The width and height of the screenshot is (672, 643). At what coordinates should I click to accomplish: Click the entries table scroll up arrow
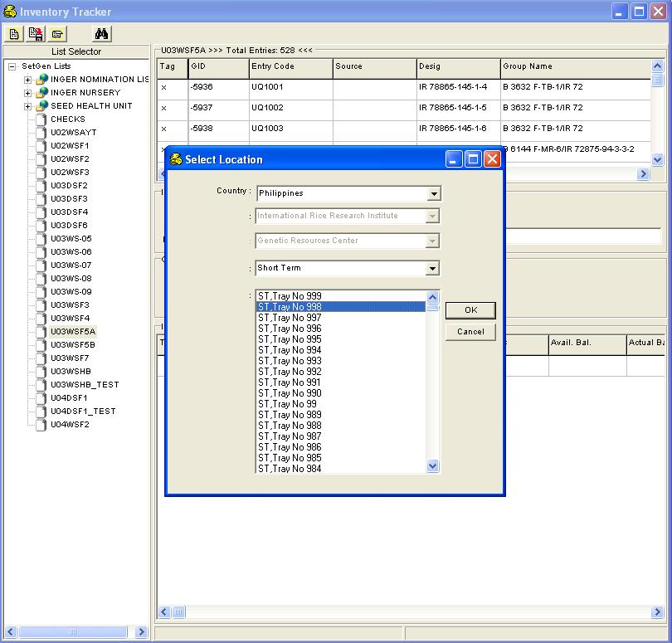point(657,66)
